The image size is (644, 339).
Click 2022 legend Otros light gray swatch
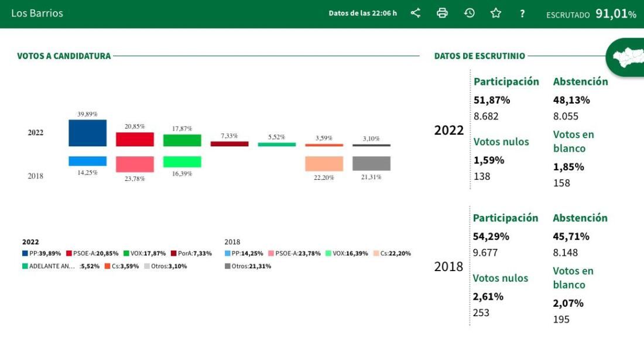click(x=147, y=266)
